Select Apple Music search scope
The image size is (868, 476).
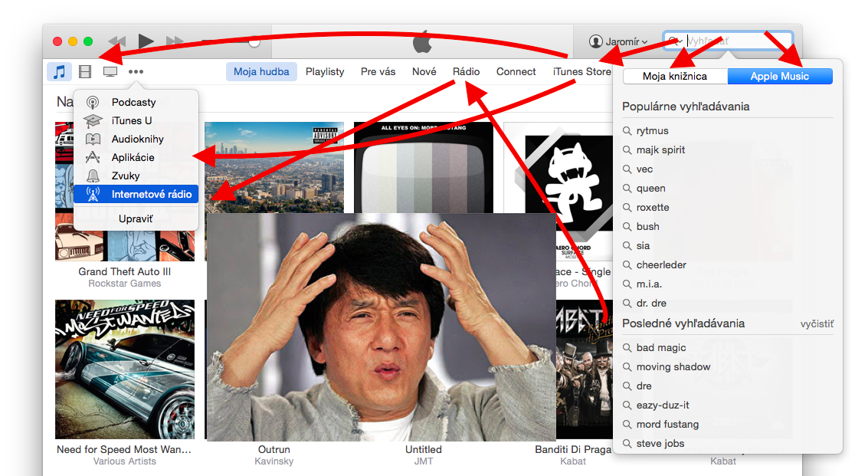click(779, 77)
